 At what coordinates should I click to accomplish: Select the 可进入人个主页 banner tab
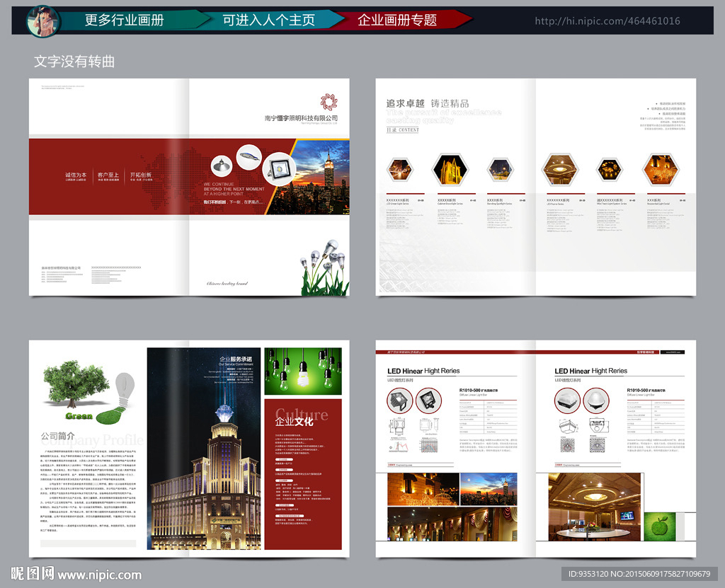click(268, 20)
